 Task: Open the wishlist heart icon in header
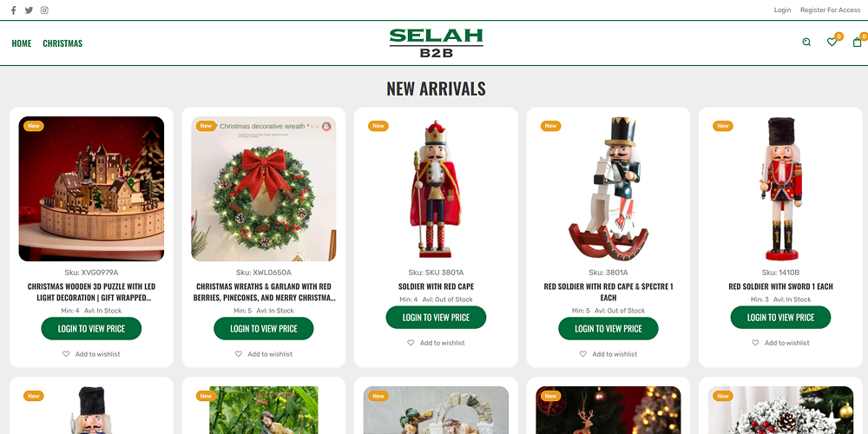click(x=832, y=42)
